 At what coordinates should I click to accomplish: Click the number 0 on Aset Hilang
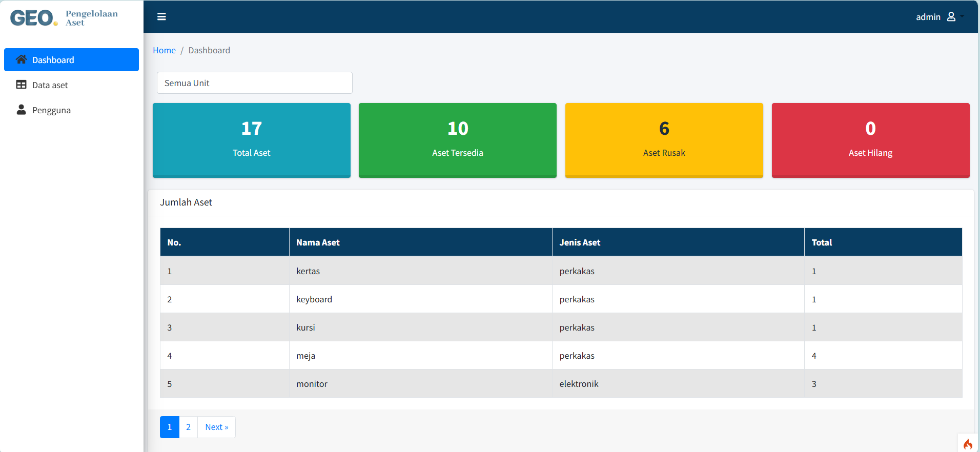[x=870, y=128]
